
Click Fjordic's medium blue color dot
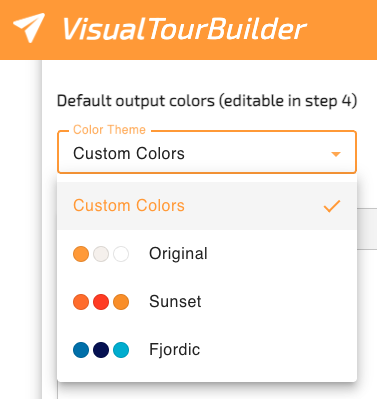coord(81,350)
